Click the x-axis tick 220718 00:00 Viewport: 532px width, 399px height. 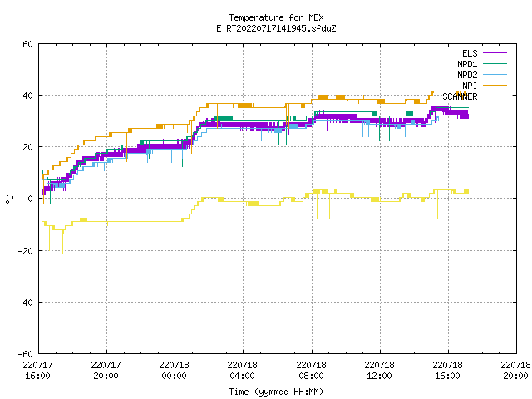pos(174,371)
